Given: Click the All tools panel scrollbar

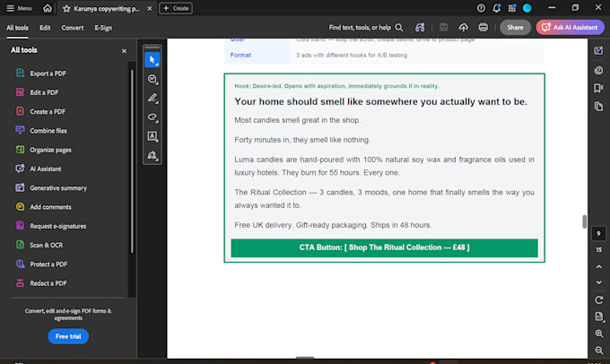Looking at the screenshot, I should pos(132,161).
